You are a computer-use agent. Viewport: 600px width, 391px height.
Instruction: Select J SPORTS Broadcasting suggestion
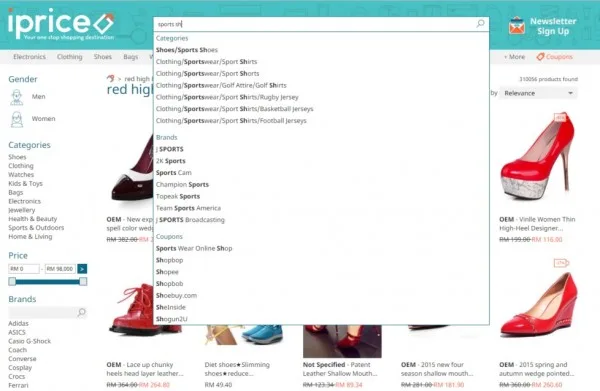(x=190, y=220)
